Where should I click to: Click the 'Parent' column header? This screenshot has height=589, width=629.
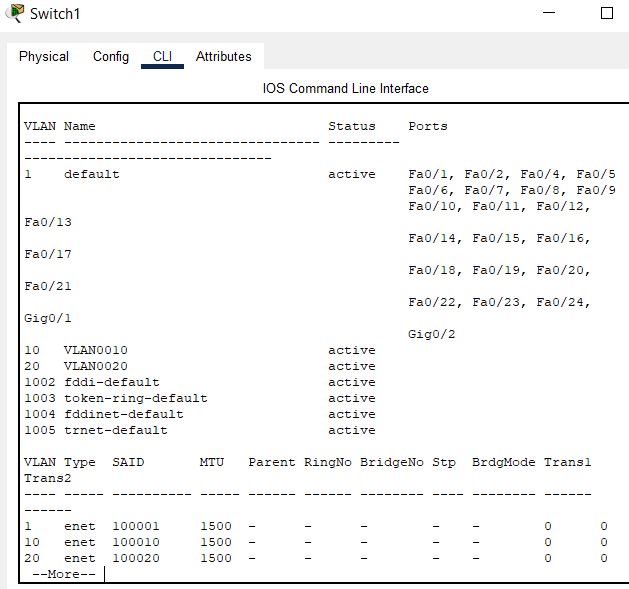click(272, 462)
